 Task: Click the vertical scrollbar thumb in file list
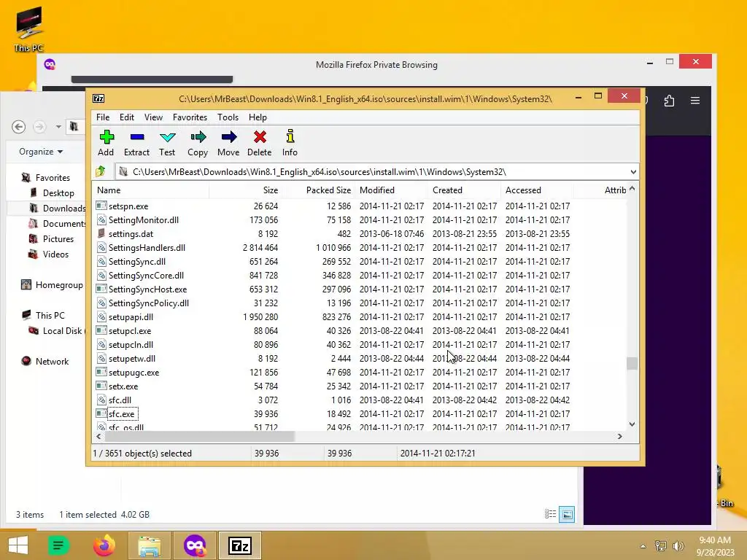pyautogui.click(x=632, y=363)
